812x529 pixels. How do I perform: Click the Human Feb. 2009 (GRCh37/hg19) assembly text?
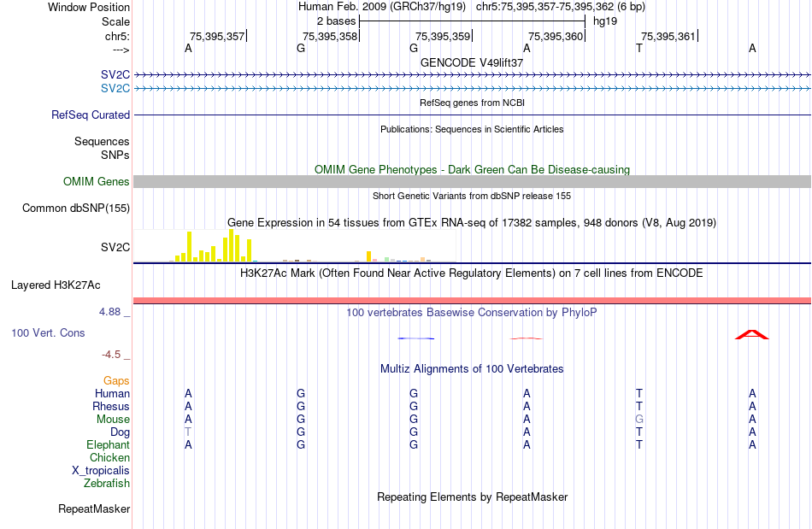click(x=382, y=7)
